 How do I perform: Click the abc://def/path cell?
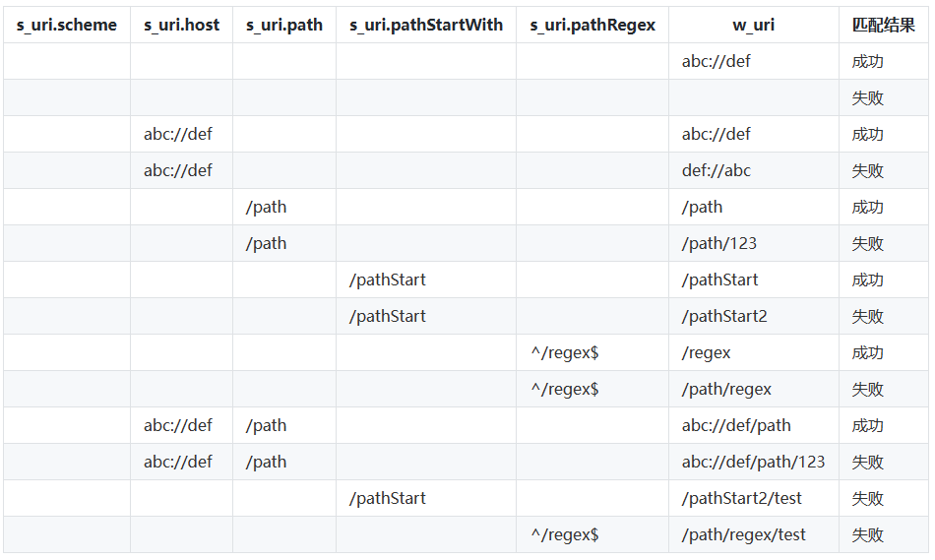754,425
